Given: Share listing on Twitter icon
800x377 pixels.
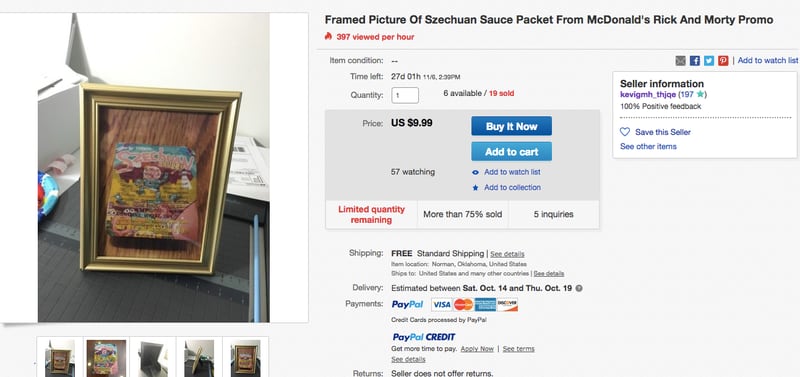Looking at the screenshot, I should (x=709, y=61).
